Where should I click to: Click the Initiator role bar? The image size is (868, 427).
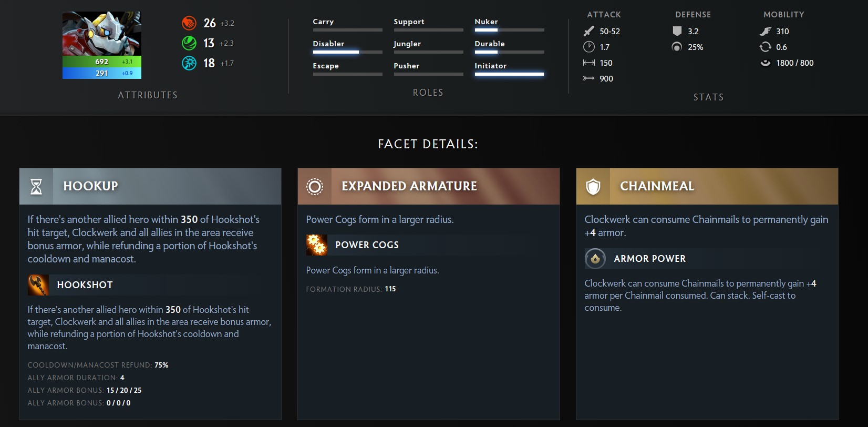[x=510, y=74]
